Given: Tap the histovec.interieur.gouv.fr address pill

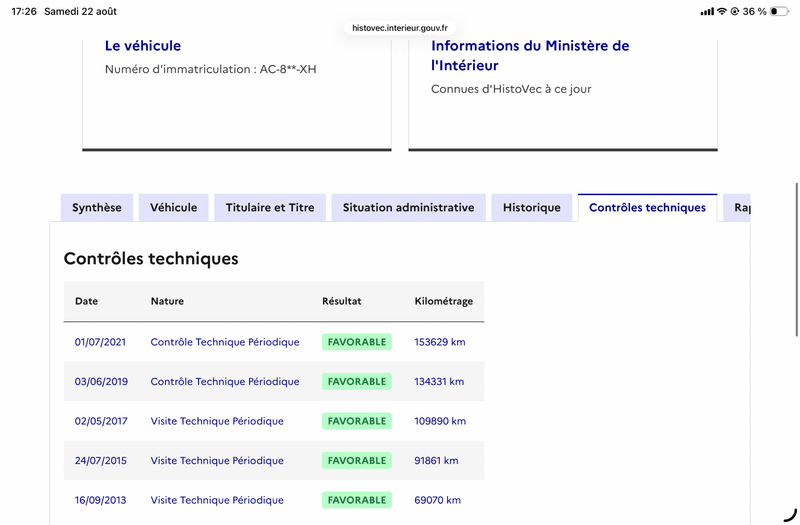Looking at the screenshot, I should [x=400, y=28].
